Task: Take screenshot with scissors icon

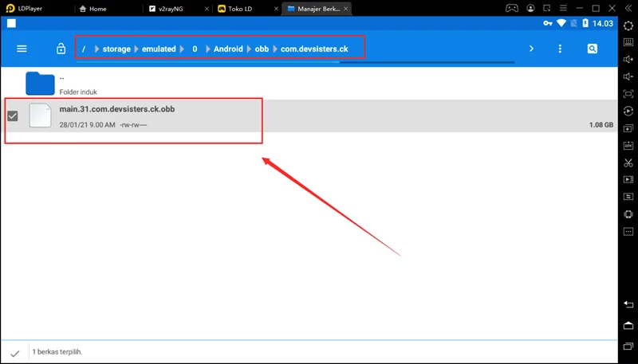Action: tap(628, 162)
